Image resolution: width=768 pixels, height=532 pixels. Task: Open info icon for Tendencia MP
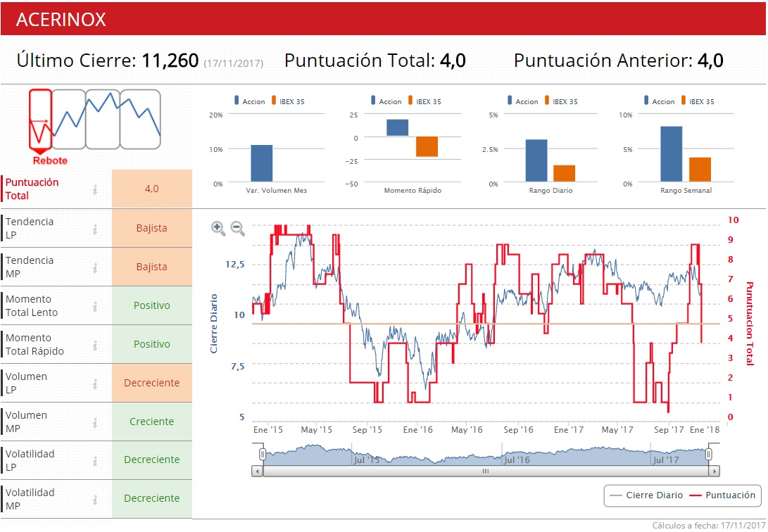[x=95, y=267]
